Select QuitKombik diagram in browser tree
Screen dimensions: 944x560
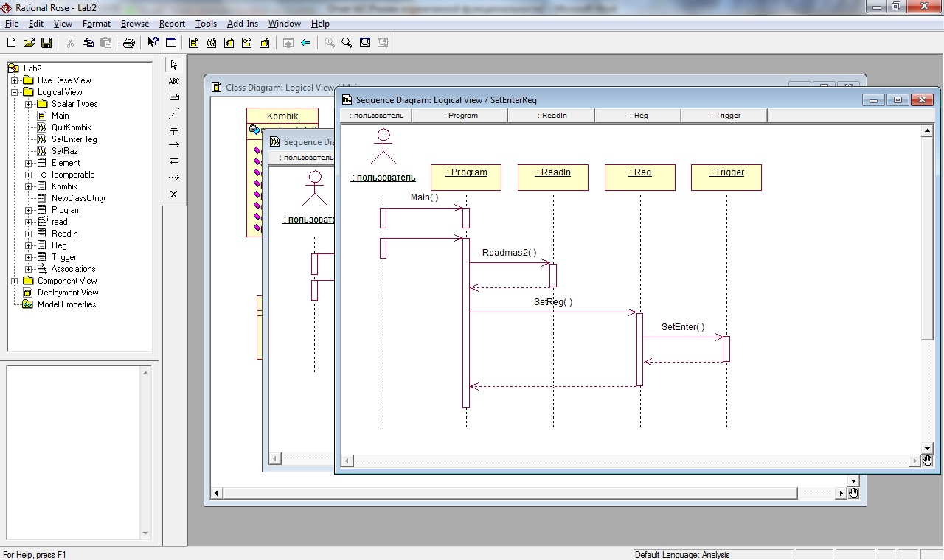tap(71, 127)
